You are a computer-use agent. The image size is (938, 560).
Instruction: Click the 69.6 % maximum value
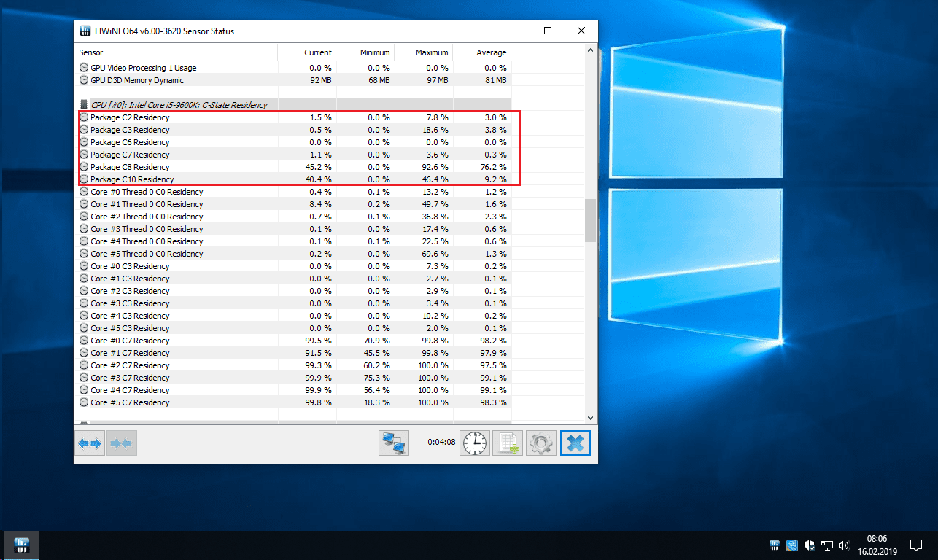coord(434,254)
